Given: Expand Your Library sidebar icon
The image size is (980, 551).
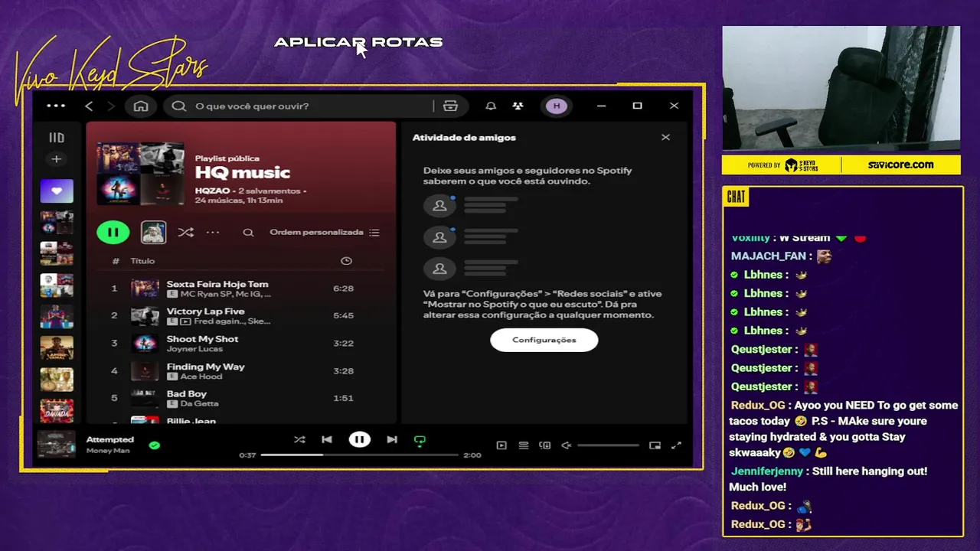Looking at the screenshot, I should [x=57, y=138].
